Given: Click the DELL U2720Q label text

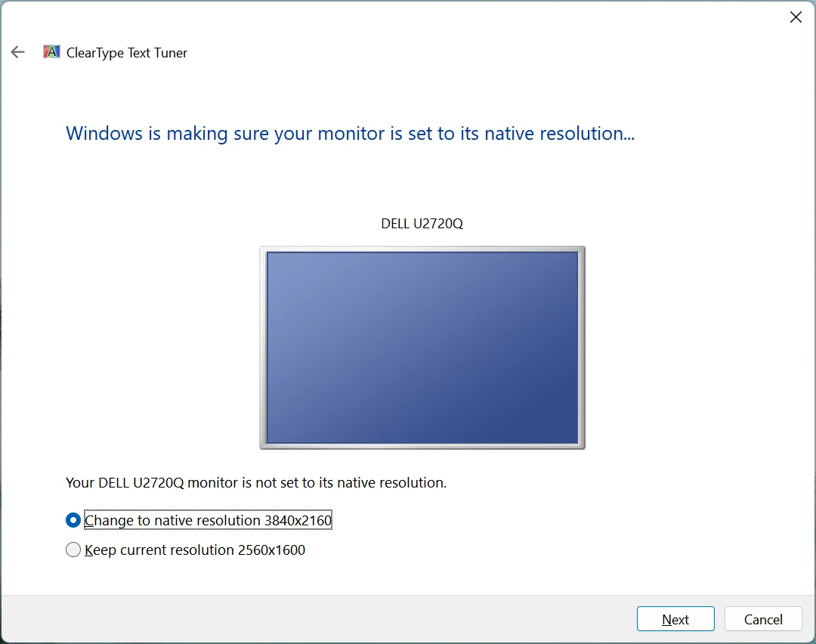Looking at the screenshot, I should tap(422, 223).
